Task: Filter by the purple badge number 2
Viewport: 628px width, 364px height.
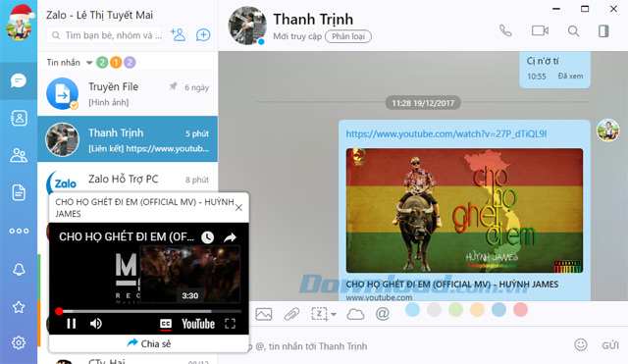Action: (x=130, y=63)
